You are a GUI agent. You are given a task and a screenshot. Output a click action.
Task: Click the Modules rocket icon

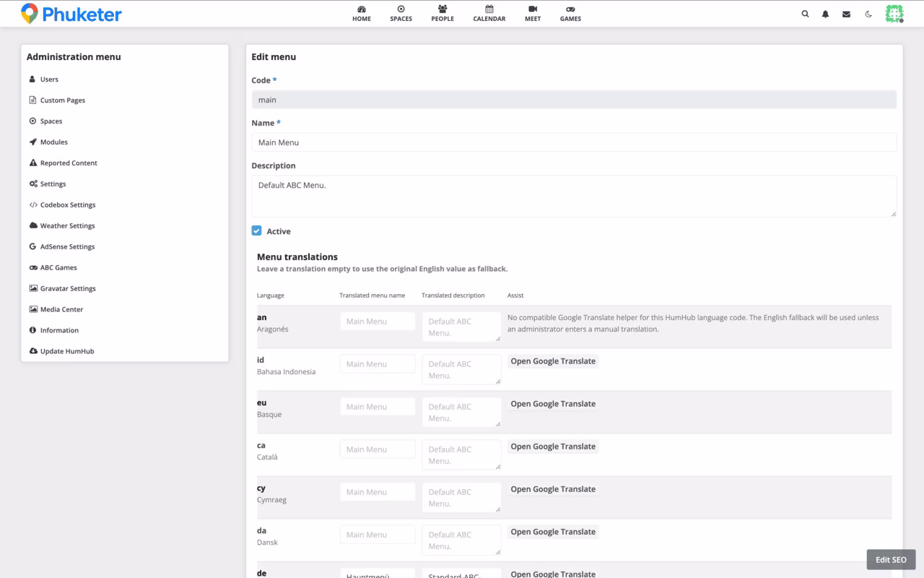click(x=32, y=142)
